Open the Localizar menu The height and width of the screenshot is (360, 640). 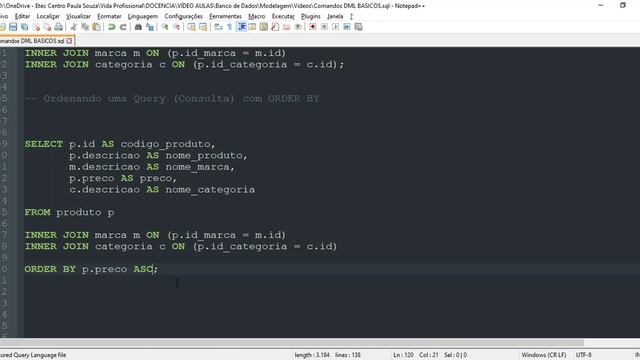point(48,16)
